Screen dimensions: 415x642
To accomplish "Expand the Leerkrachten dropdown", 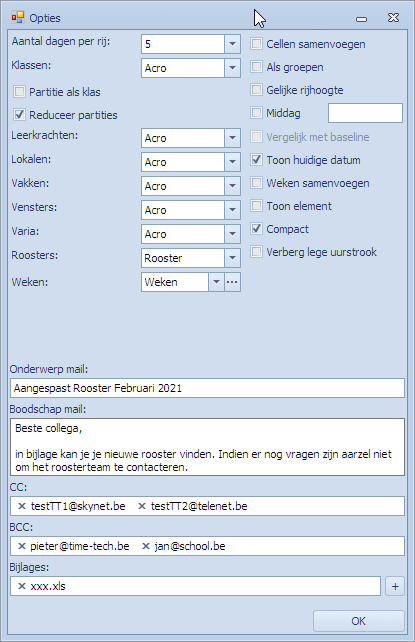I will (x=232, y=138).
